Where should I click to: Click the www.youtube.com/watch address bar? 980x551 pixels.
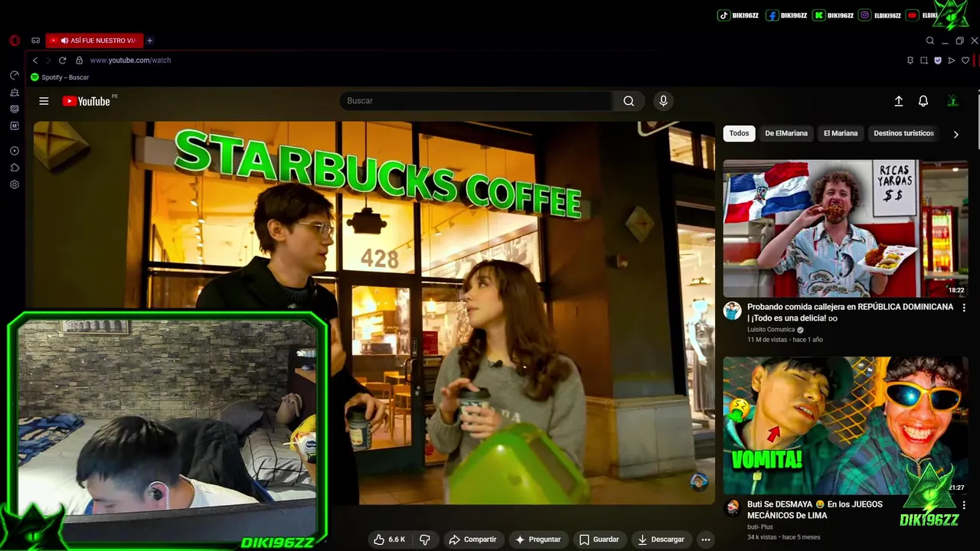(130, 60)
